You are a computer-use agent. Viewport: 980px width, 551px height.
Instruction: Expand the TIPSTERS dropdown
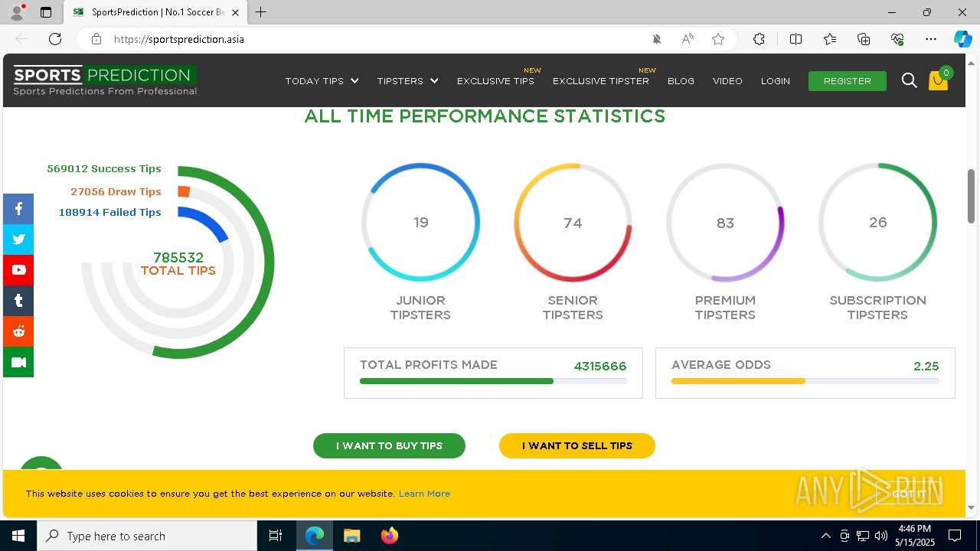tap(407, 81)
